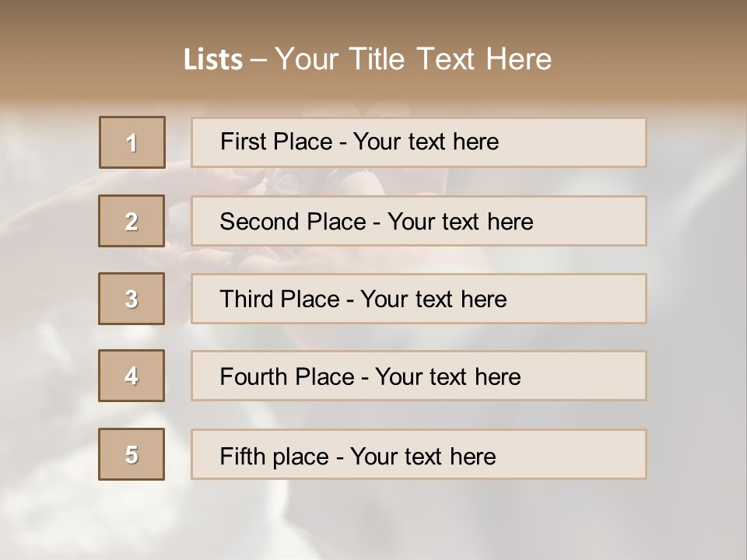Click the words "First Place"
The height and width of the screenshot is (560, 747).
click(276, 142)
